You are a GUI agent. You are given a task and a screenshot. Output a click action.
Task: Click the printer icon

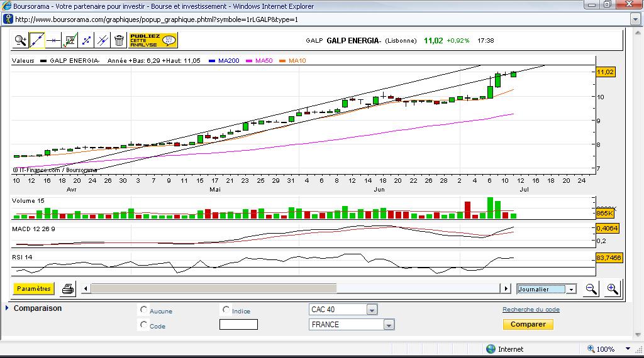[x=68, y=289]
